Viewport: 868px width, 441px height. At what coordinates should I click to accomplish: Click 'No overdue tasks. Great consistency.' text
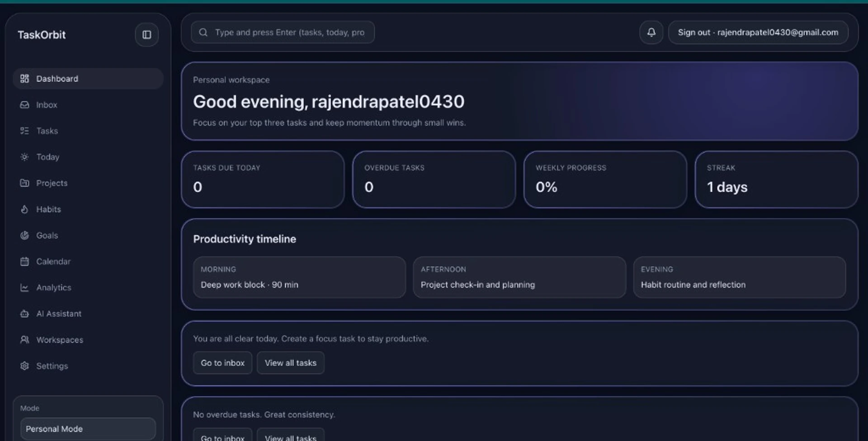264,415
